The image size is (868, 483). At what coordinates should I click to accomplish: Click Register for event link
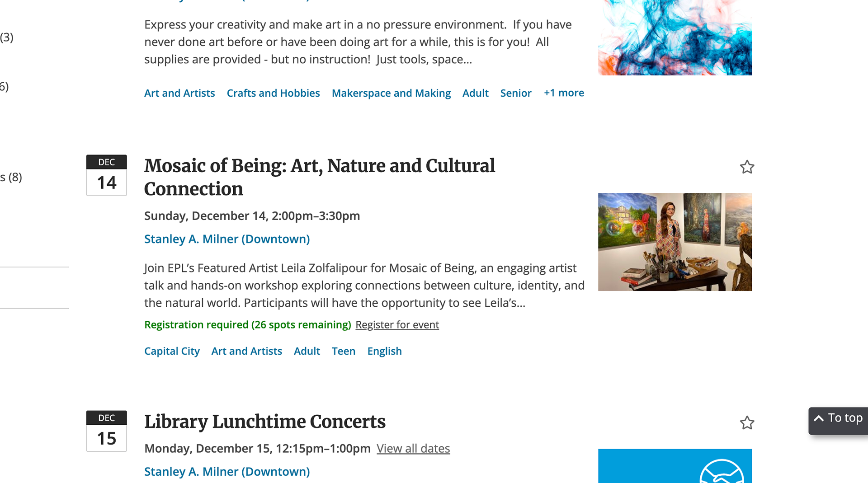[397, 325]
